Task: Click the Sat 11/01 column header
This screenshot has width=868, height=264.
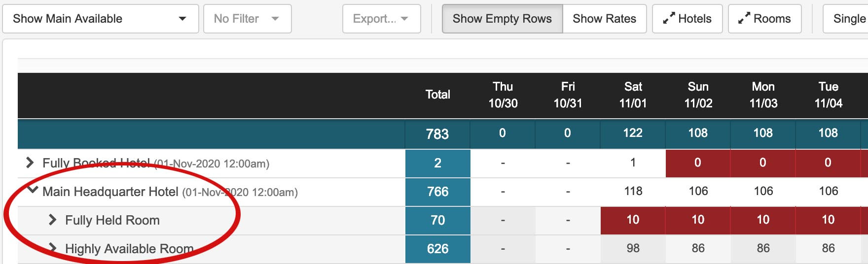Action: pyautogui.click(x=633, y=95)
